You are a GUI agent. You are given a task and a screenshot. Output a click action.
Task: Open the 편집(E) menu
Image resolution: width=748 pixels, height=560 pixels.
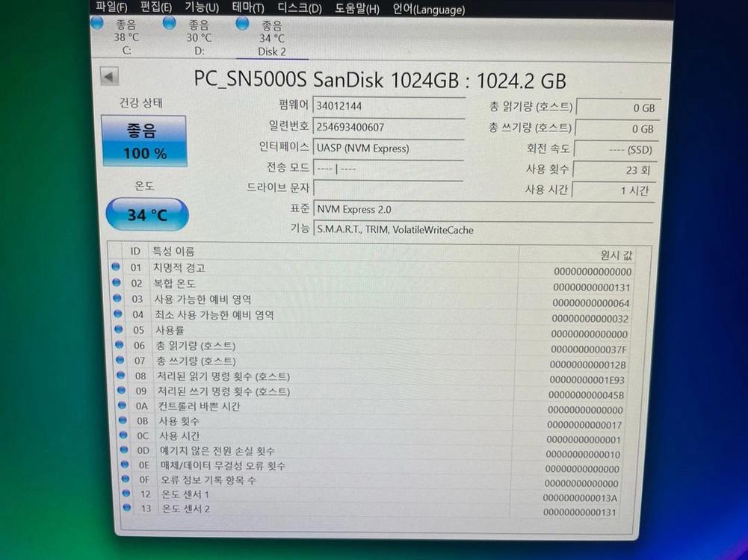click(156, 7)
